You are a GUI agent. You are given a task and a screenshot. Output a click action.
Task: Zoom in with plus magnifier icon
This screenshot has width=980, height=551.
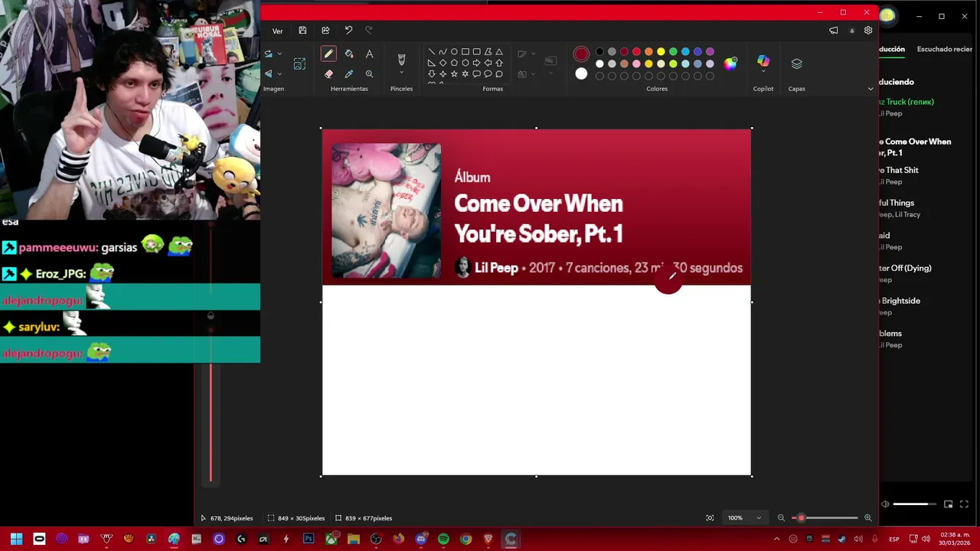(867, 518)
